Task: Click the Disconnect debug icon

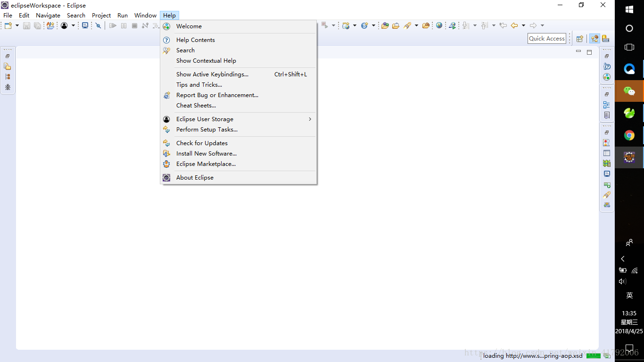Action: click(x=145, y=25)
